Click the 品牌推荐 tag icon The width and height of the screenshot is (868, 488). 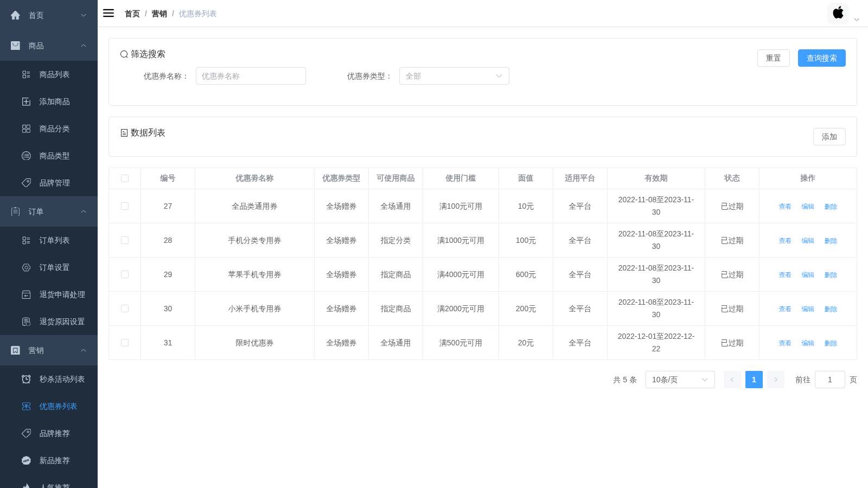pyautogui.click(x=26, y=434)
